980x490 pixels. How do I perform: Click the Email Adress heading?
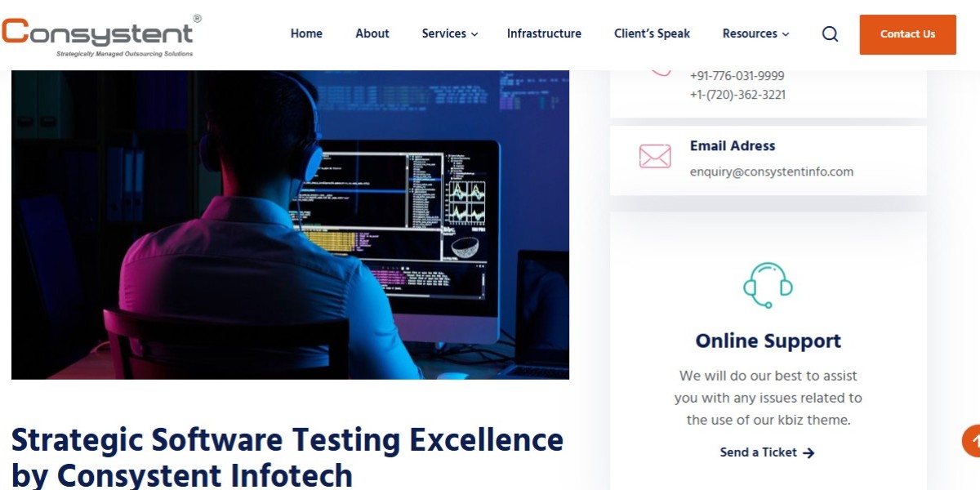[733, 145]
